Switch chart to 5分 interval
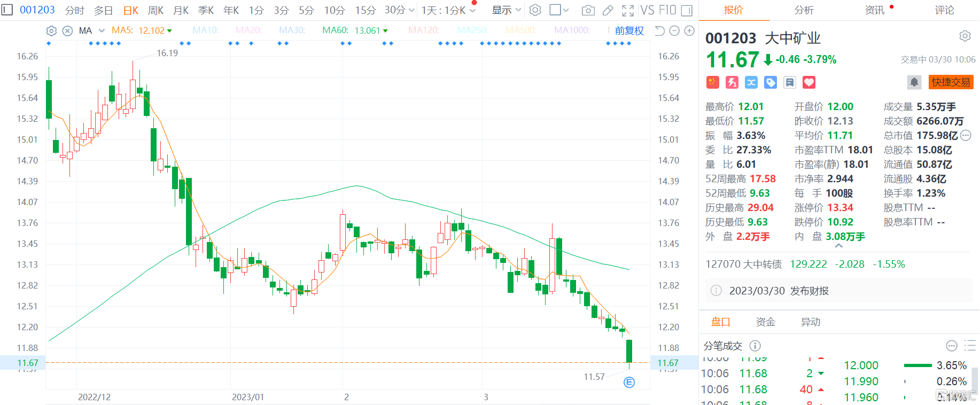Screen dimensions: 980x405 click(306, 10)
